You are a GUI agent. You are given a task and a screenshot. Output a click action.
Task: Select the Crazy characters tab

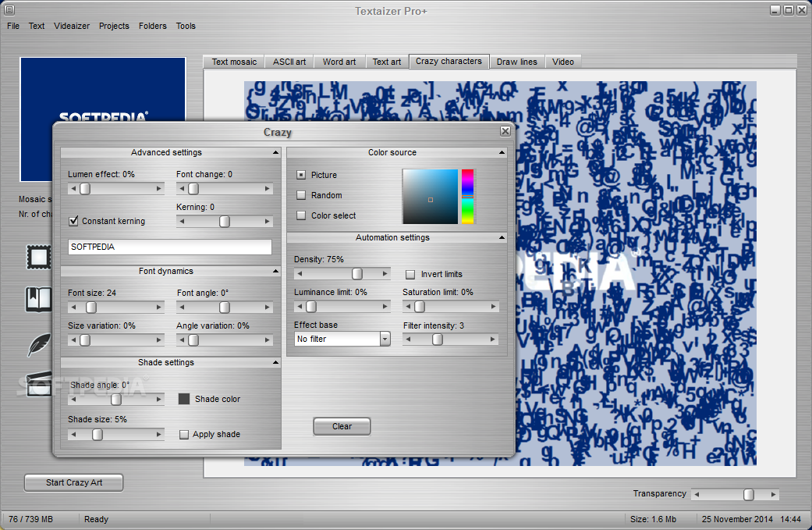(x=449, y=61)
